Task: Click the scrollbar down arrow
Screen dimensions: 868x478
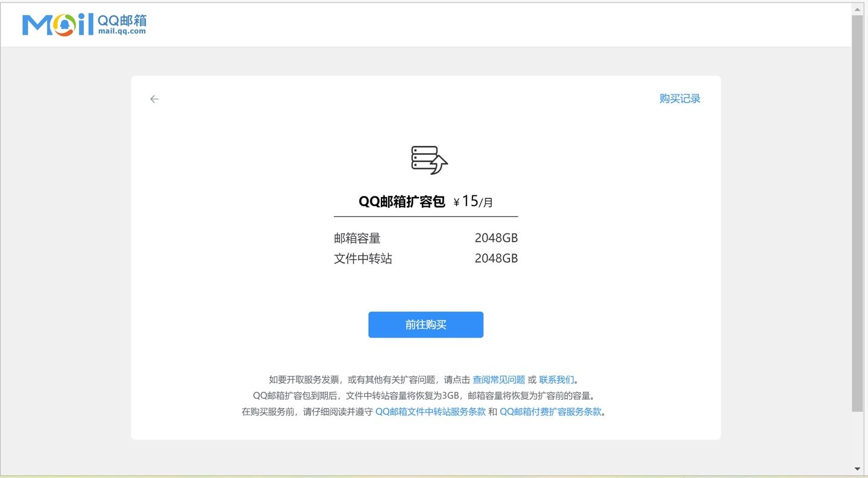Action: pyautogui.click(x=857, y=470)
